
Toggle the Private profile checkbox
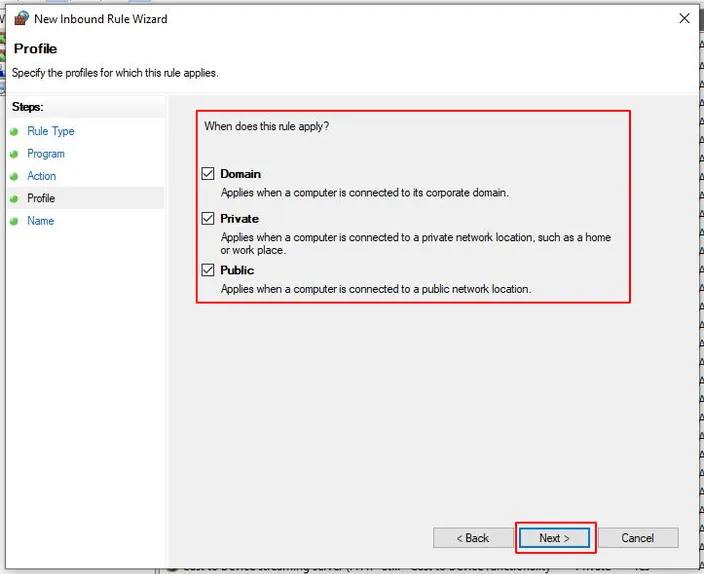tap(208, 219)
